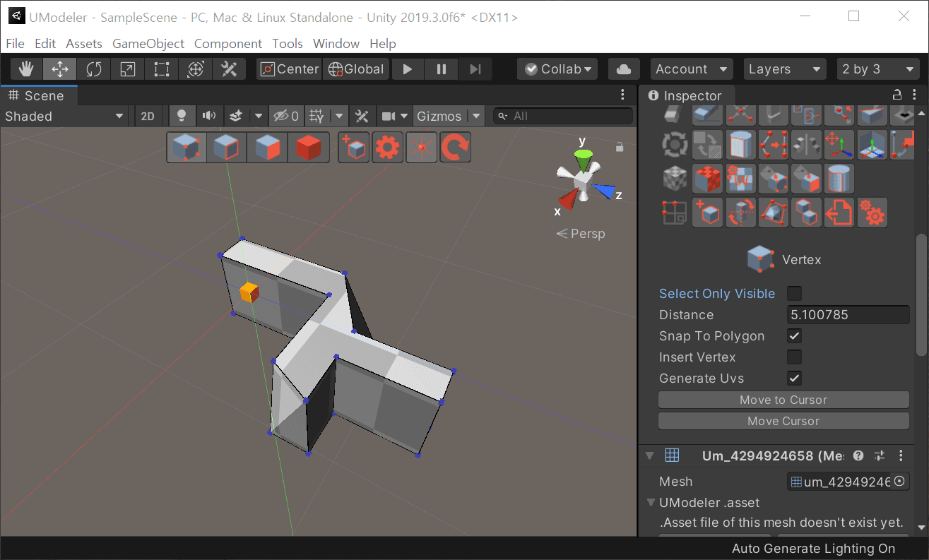
Task: Select the Transform tool in toolbar
Action: tap(196, 69)
